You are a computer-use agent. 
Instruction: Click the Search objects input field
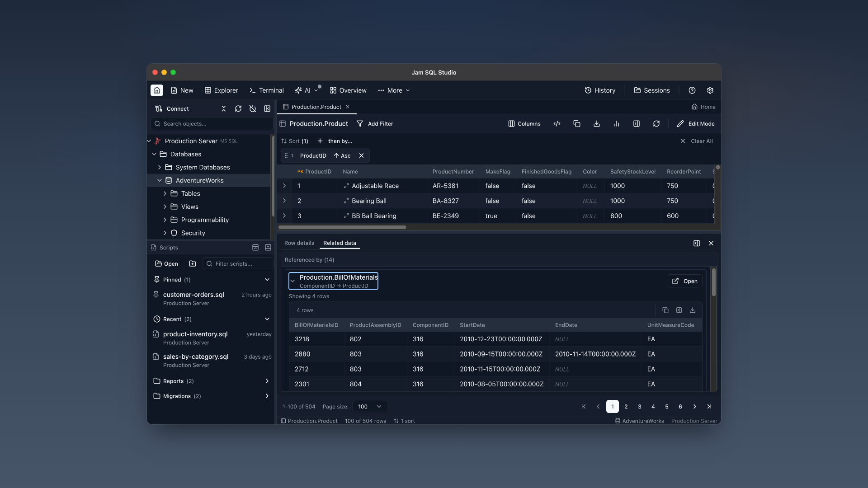(211, 123)
